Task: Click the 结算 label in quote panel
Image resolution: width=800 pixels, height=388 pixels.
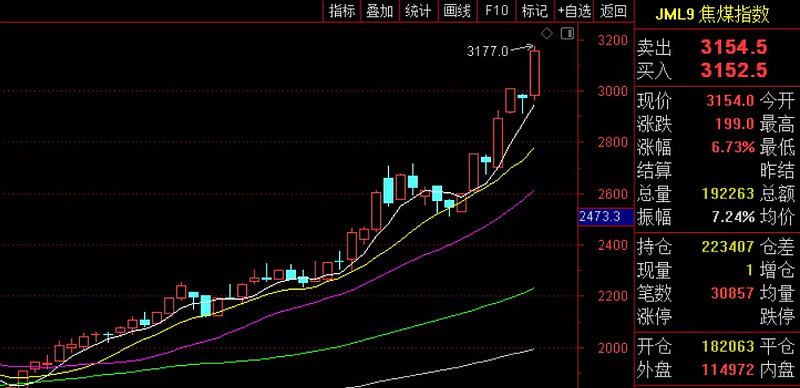Action: (655, 171)
